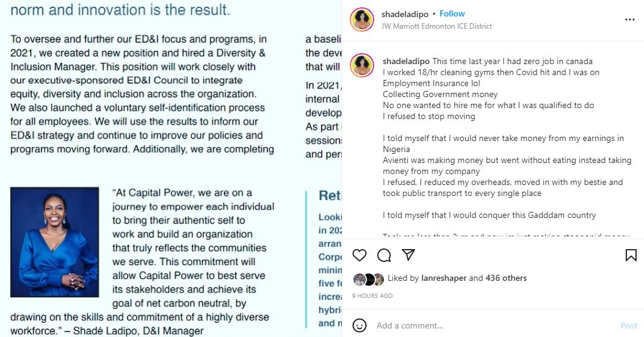Click shadeladipo profile picture in header
The image size is (644, 337).
(x=362, y=20)
